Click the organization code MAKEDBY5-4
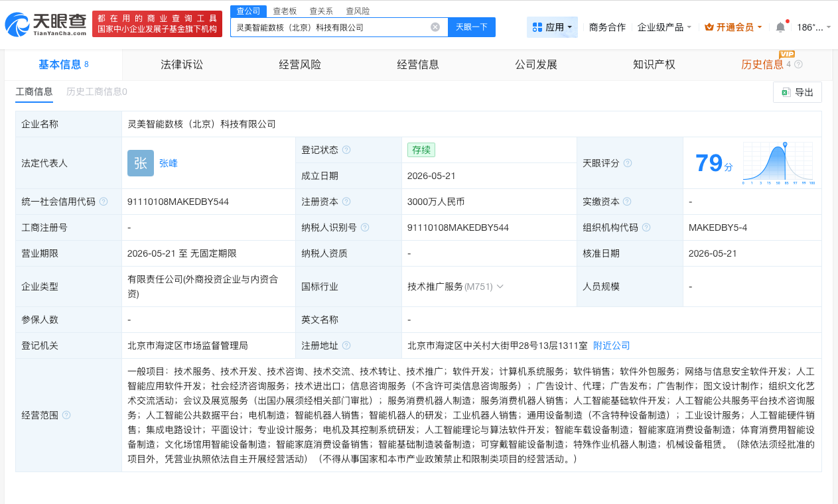The image size is (838, 504). coord(718,227)
